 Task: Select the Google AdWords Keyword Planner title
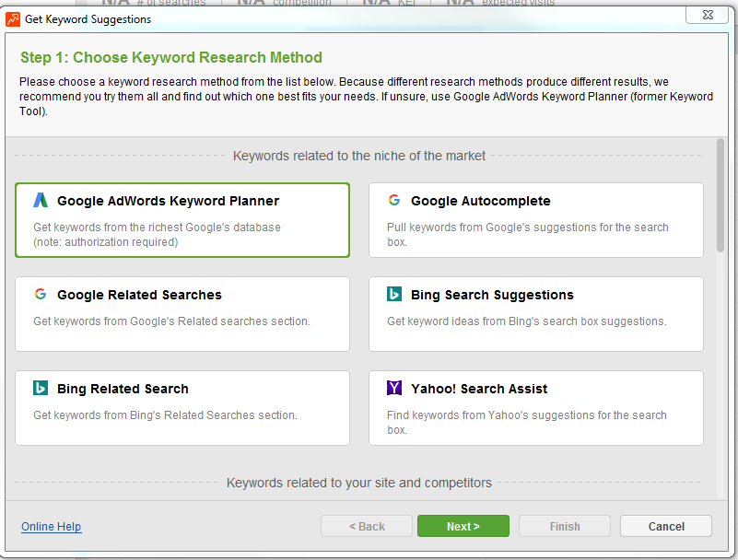[168, 201]
